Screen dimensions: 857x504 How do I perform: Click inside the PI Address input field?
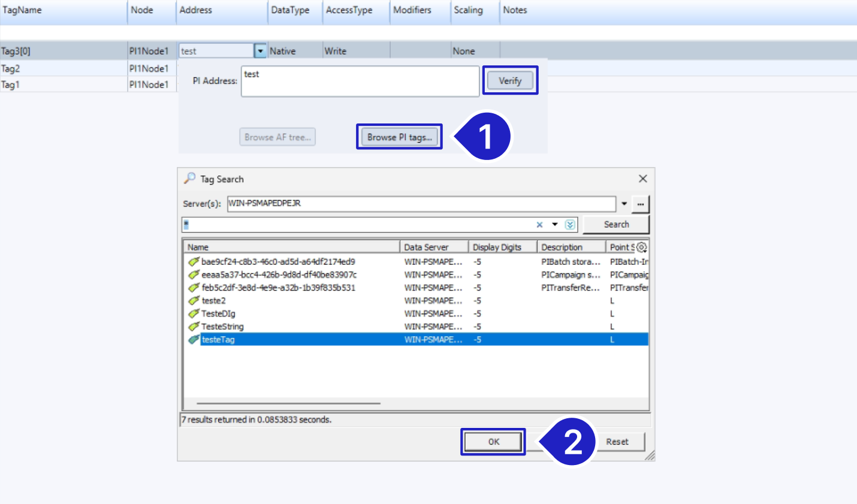click(360, 80)
